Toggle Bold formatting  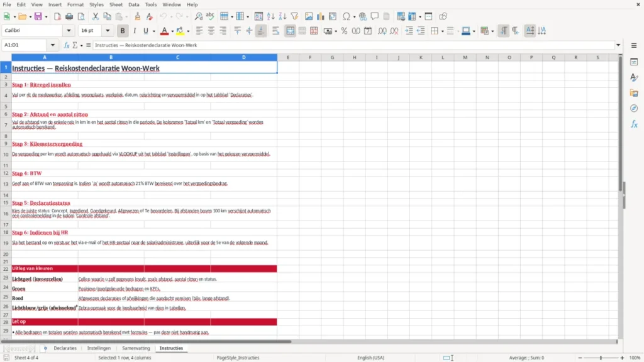click(123, 31)
